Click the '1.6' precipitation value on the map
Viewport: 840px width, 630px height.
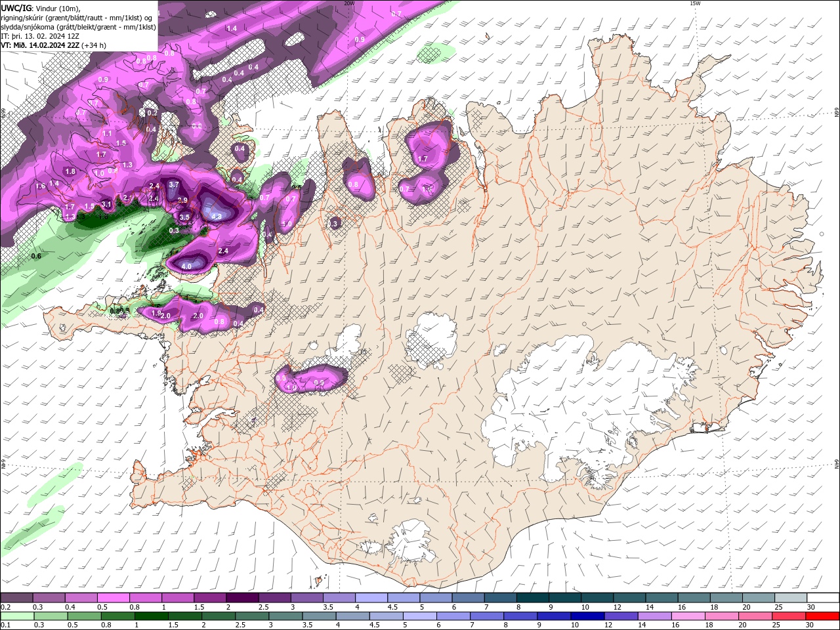click(41, 186)
